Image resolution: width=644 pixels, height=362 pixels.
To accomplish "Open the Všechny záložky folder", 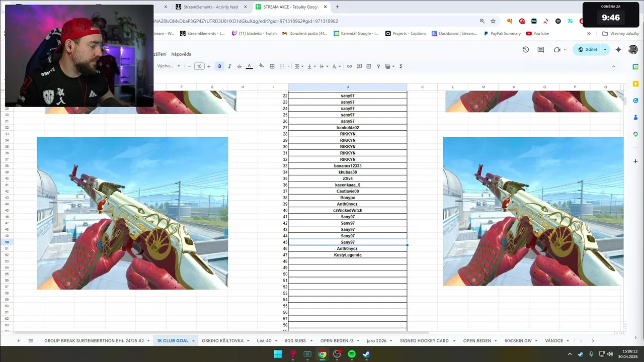I will click(620, 34).
